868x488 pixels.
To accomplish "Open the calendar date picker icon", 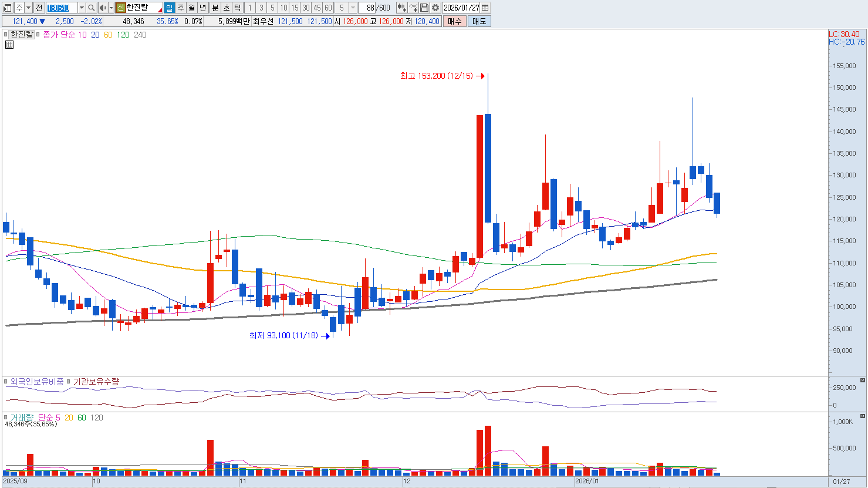I will point(485,8).
